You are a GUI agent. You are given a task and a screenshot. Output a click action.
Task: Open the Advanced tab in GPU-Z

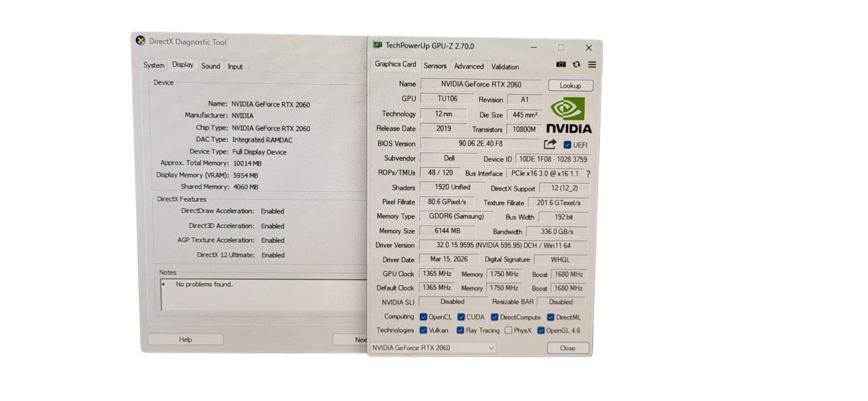tap(469, 66)
